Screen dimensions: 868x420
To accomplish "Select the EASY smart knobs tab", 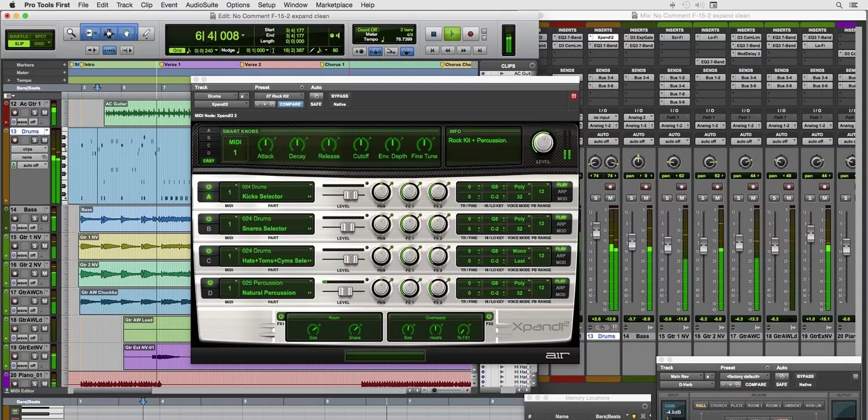I will click(x=208, y=161).
